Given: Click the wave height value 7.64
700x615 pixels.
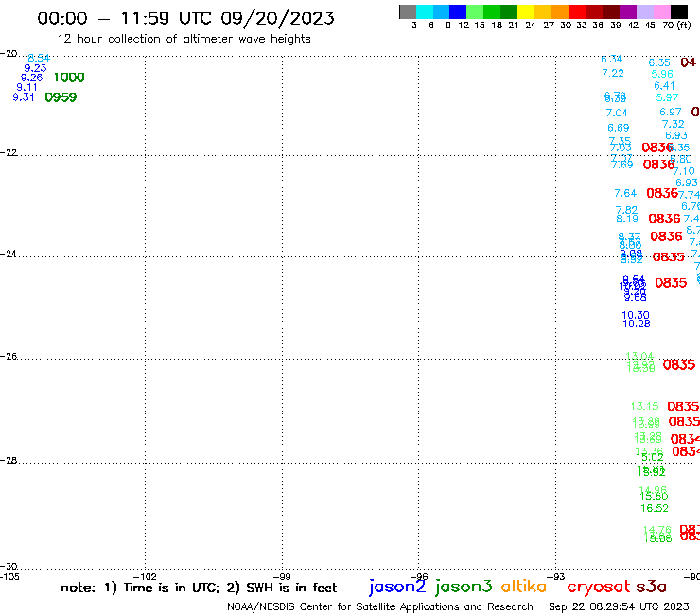Looking at the screenshot, I should click(625, 193).
